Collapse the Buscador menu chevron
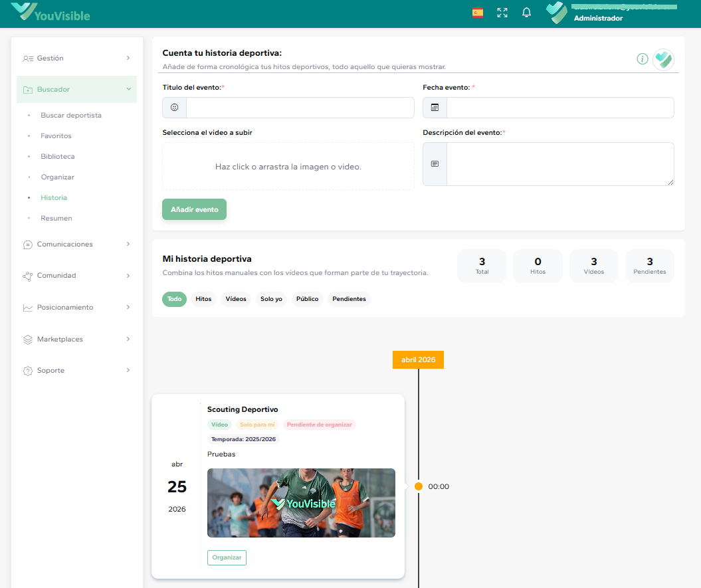Image resolution: width=701 pixels, height=588 pixels. [x=129, y=90]
